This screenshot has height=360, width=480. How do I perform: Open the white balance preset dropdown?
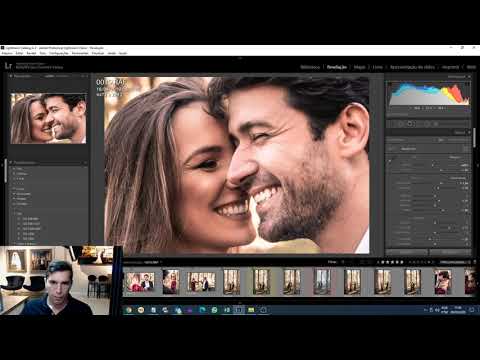[x=457, y=157]
